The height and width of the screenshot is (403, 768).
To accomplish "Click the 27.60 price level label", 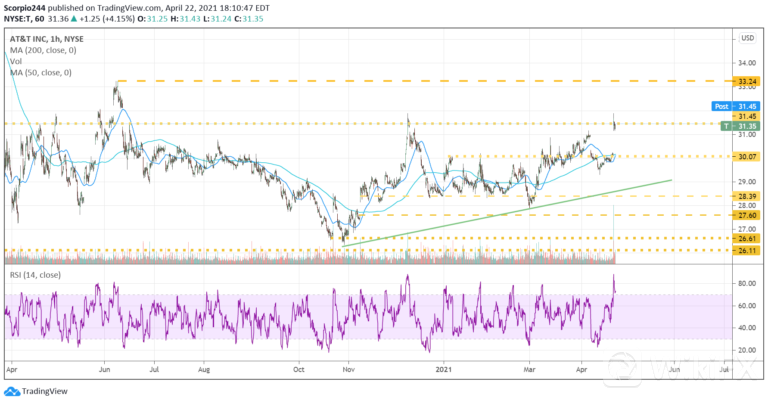I will point(747,215).
